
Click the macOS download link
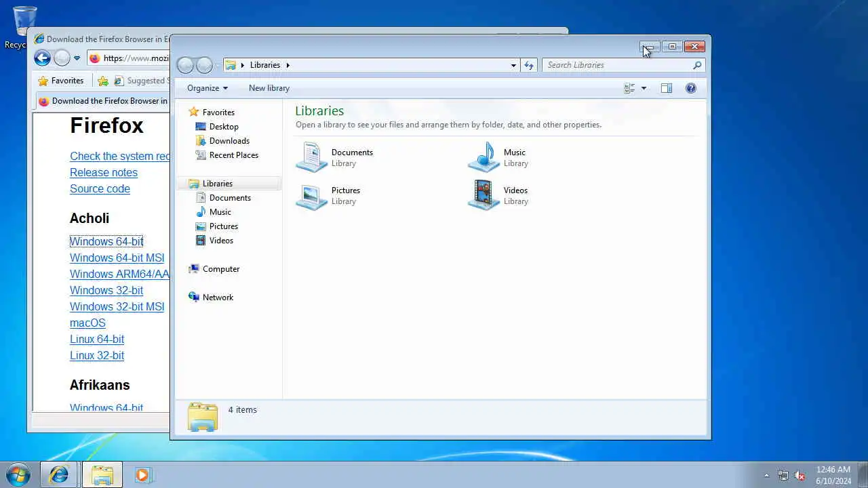coord(87,323)
